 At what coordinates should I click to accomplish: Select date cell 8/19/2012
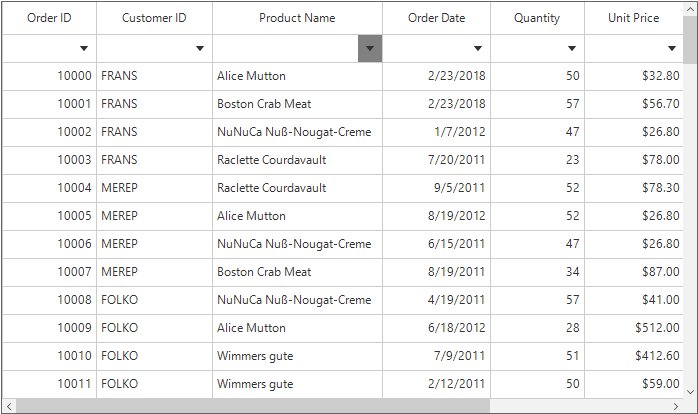pyautogui.click(x=436, y=217)
